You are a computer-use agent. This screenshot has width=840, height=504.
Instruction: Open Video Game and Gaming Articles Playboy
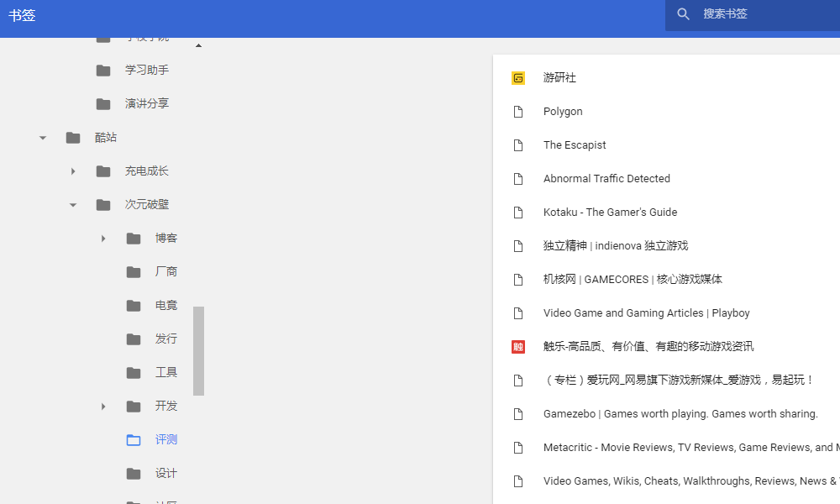[x=647, y=313]
